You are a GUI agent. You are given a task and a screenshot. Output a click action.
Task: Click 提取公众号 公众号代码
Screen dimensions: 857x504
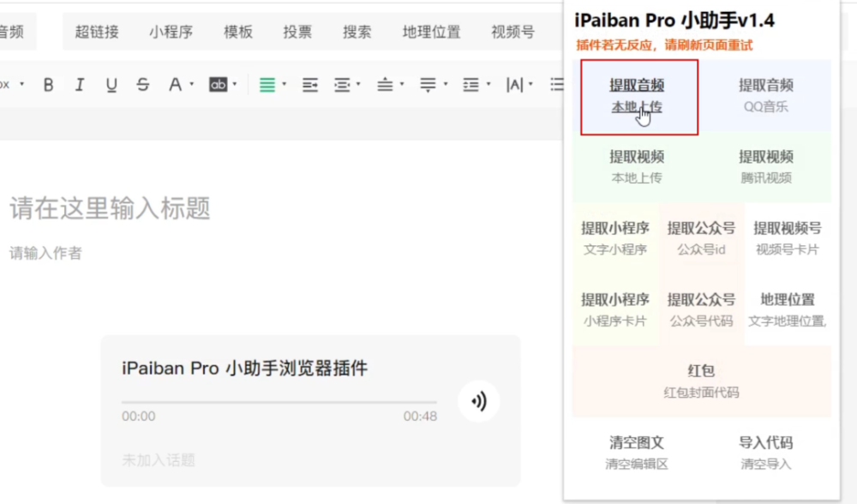click(701, 310)
